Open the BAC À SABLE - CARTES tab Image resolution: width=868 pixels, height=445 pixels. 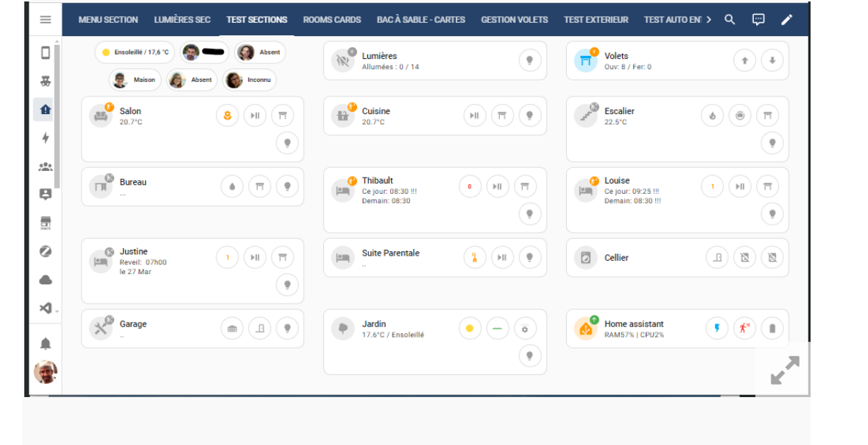coord(420,19)
